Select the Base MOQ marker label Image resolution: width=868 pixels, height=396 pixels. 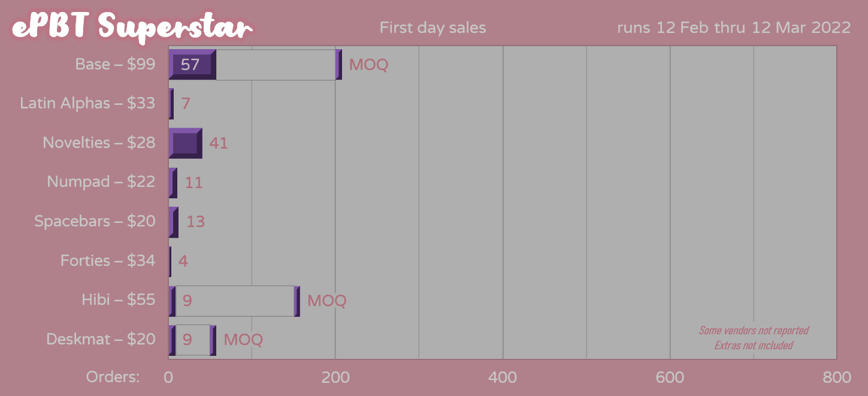pos(368,65)
